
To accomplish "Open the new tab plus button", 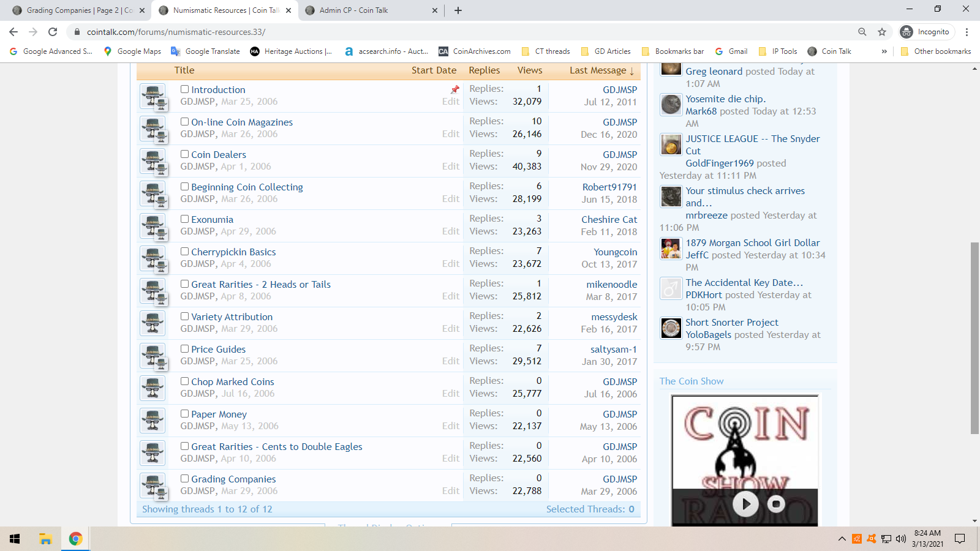I will click(x=458, y=10).
